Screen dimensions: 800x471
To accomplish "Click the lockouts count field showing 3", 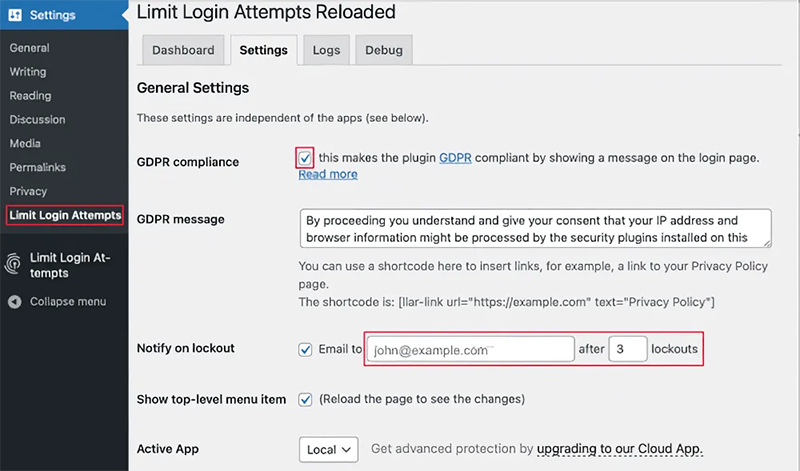I will 628,349.
